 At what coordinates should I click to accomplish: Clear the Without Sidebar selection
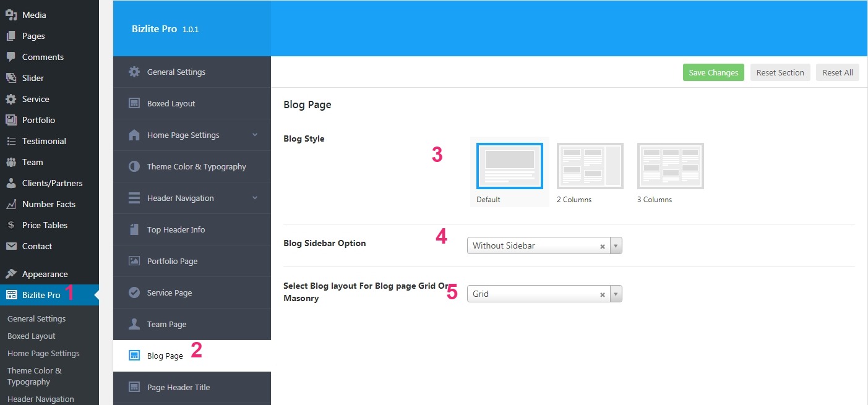(x=603, y=246)
